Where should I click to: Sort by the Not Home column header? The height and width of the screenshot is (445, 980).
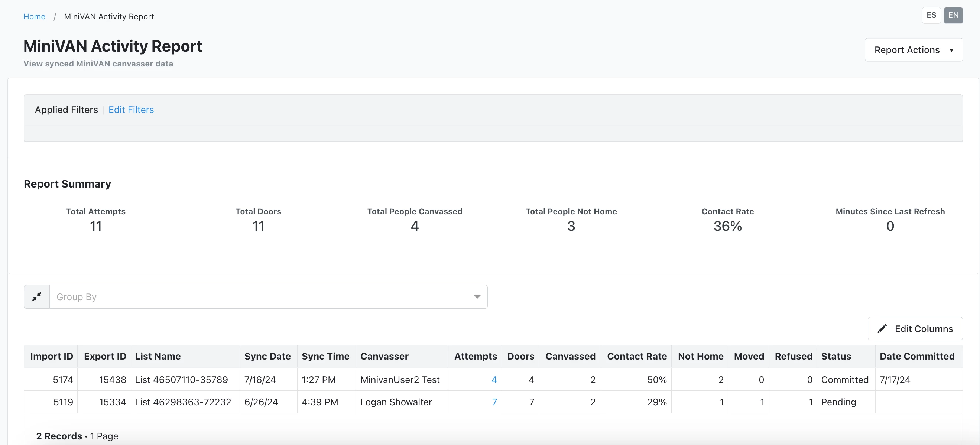click(x=700, y=356)
